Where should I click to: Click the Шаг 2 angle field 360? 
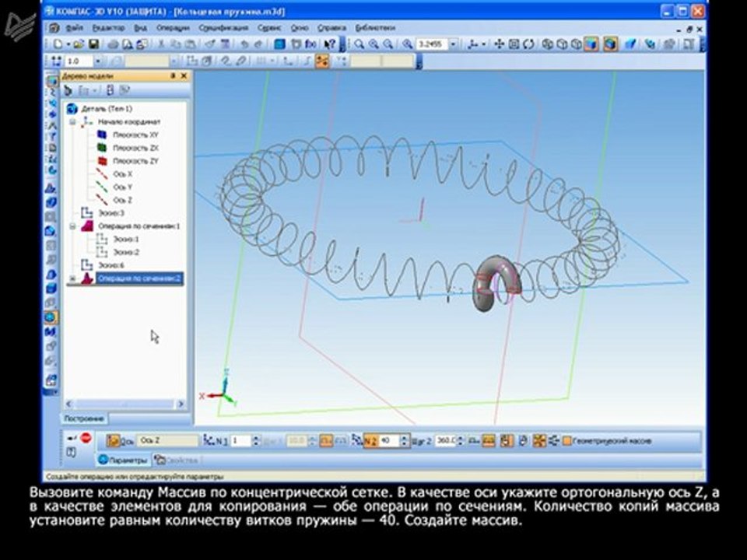(x=445, y=441)
